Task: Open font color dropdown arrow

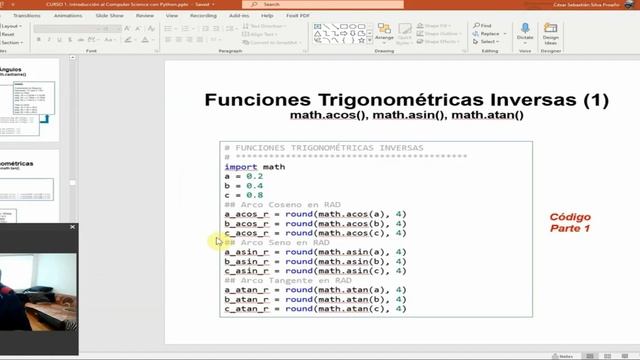Action: pos(153,40)
